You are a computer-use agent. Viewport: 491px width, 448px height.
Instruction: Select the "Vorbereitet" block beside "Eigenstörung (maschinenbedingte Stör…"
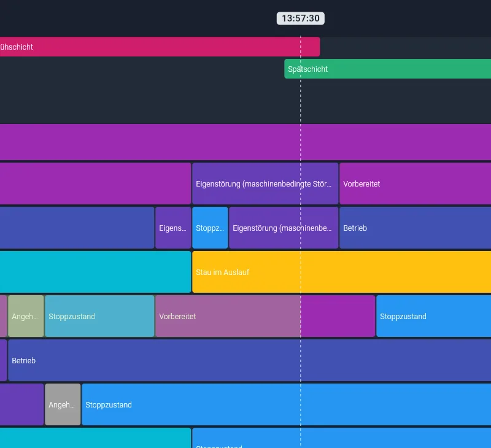click(x=416, y=183)
